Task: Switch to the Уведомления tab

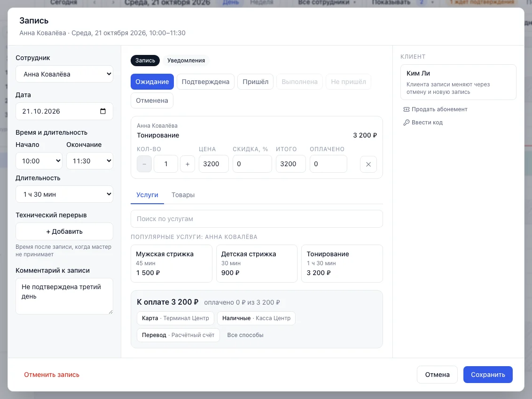Action: pos(186,61)
